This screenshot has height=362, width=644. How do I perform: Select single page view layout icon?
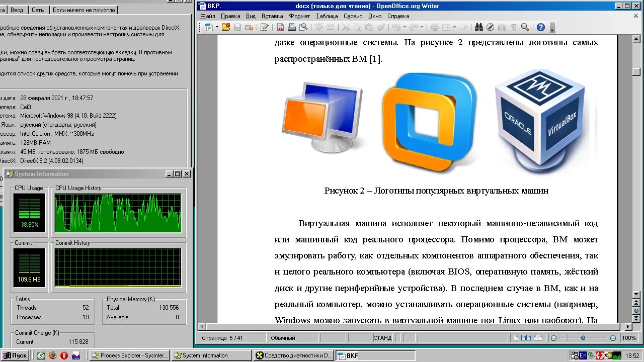click(x=516, y=338)
